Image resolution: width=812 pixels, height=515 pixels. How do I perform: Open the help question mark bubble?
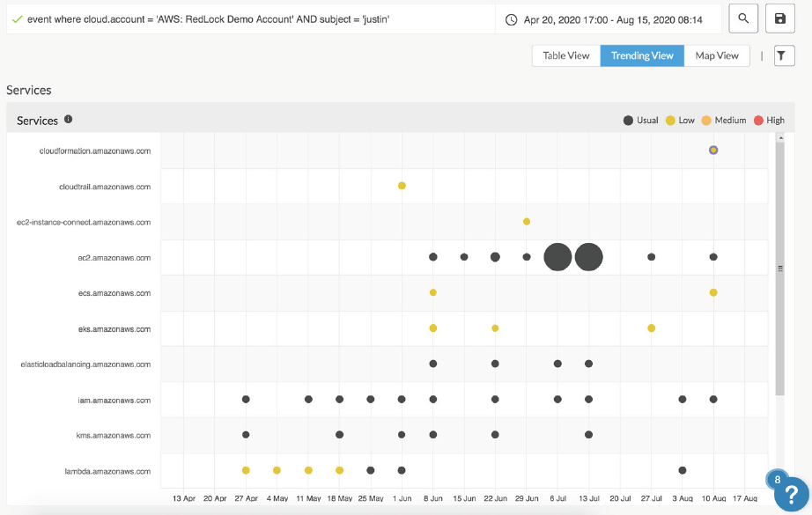pyautogui.click(x=791, y=495)
